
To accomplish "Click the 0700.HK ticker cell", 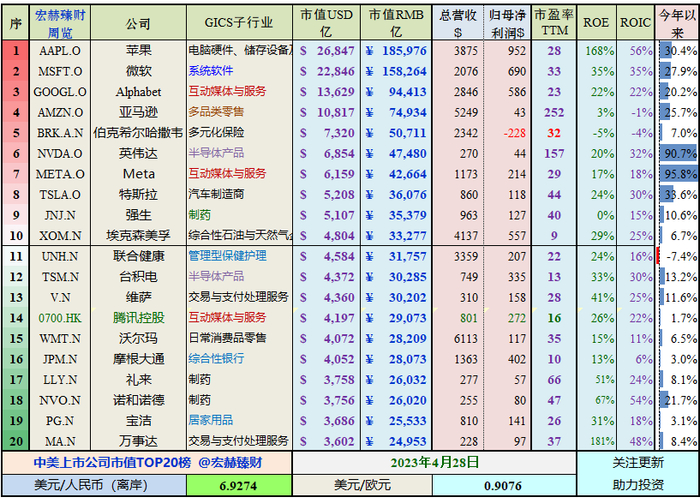I will click(60, 318).
